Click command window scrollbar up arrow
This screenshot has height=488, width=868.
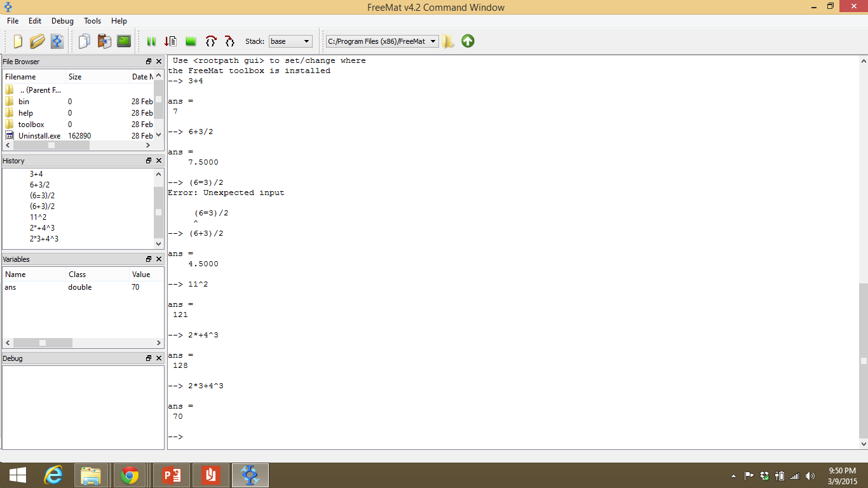coord(863,61)
